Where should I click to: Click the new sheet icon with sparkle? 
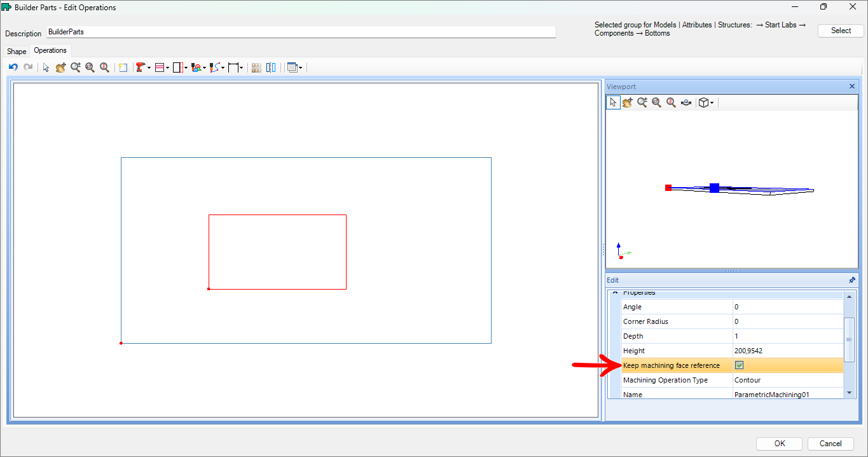point(123,67)
